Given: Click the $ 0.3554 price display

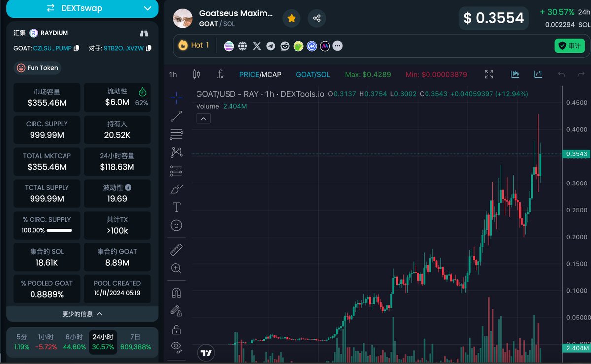Looking at the screenshot, I should pyautogui.click(x=493, y=18).
